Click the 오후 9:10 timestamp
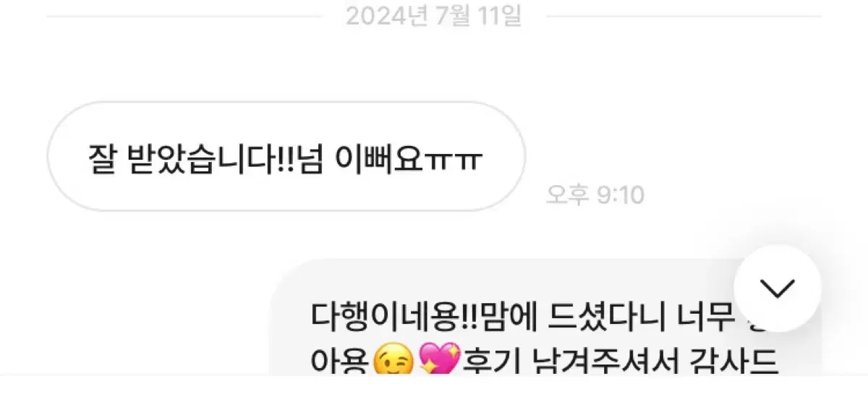Viewport: 868px width, 397px height. point(595,195)
